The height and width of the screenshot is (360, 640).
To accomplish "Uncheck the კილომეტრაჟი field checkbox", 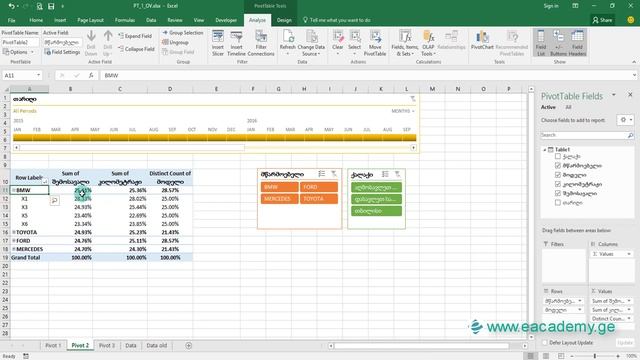I will pos(558,184).
